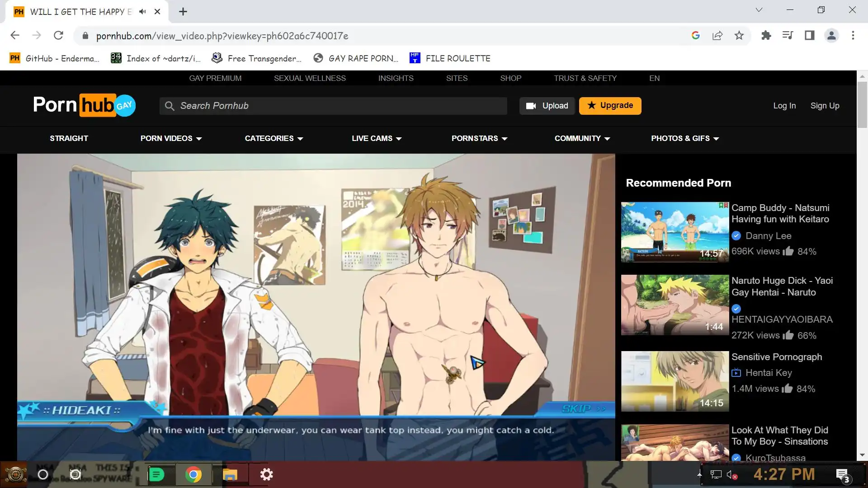Expand the Categories dropdown
Screen dimensions: 868x488
[x=274, y=139]
